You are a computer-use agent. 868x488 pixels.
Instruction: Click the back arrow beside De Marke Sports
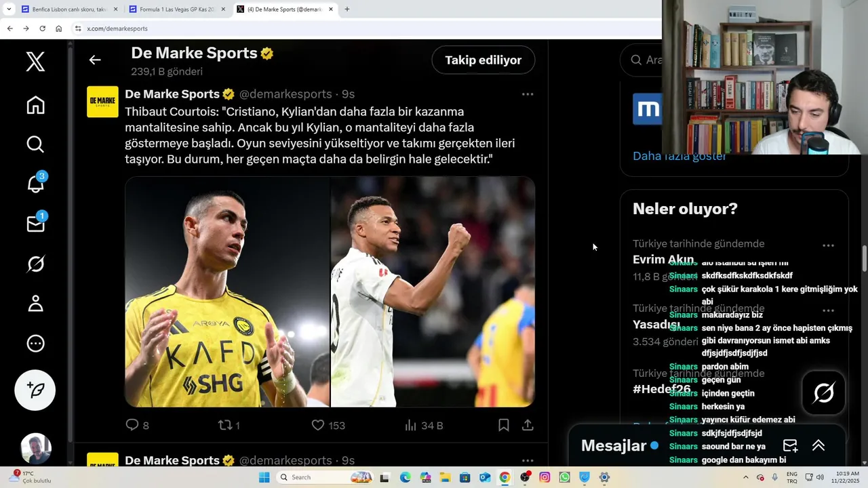coord(95,60)
